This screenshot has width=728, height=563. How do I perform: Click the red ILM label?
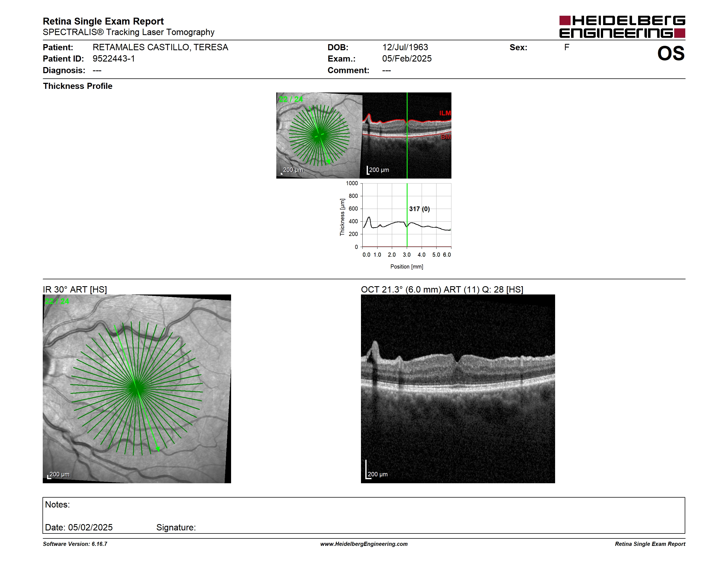coord(445,113)
